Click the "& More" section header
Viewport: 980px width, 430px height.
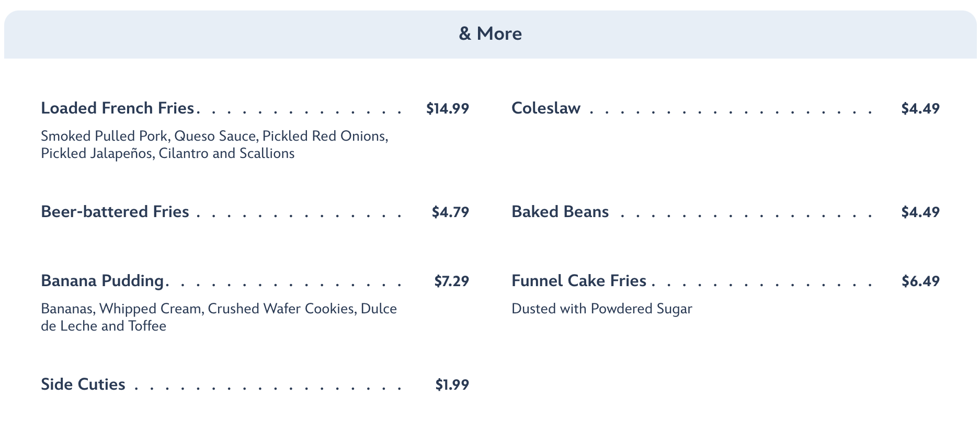[x=490, y=34]
